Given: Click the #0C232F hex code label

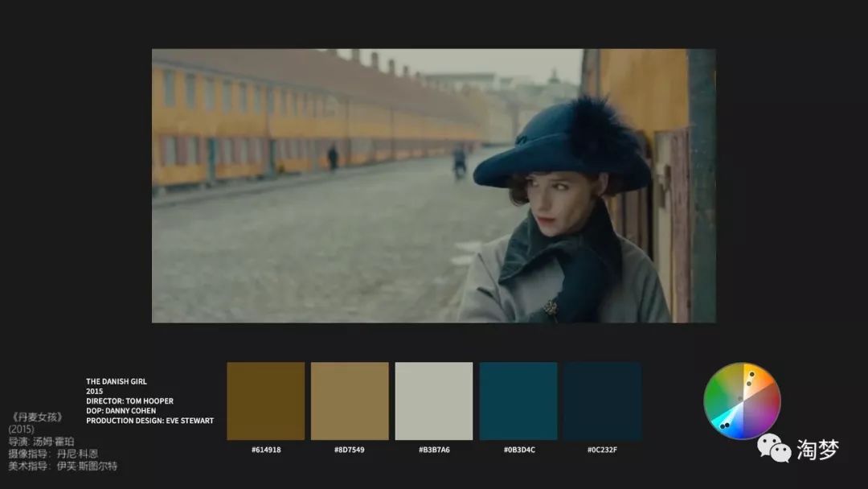Looking at the screenshot, I should (x=602, y=450).
